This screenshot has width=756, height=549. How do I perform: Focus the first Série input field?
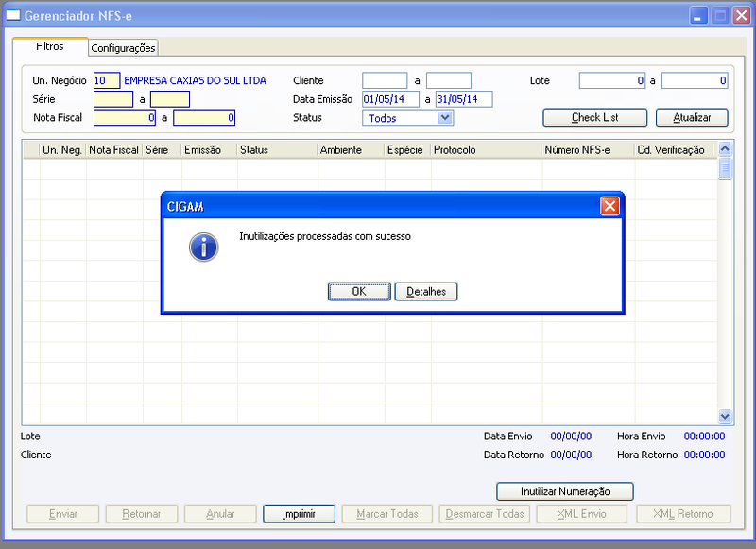pyautogui.click(x=113, y=99)
